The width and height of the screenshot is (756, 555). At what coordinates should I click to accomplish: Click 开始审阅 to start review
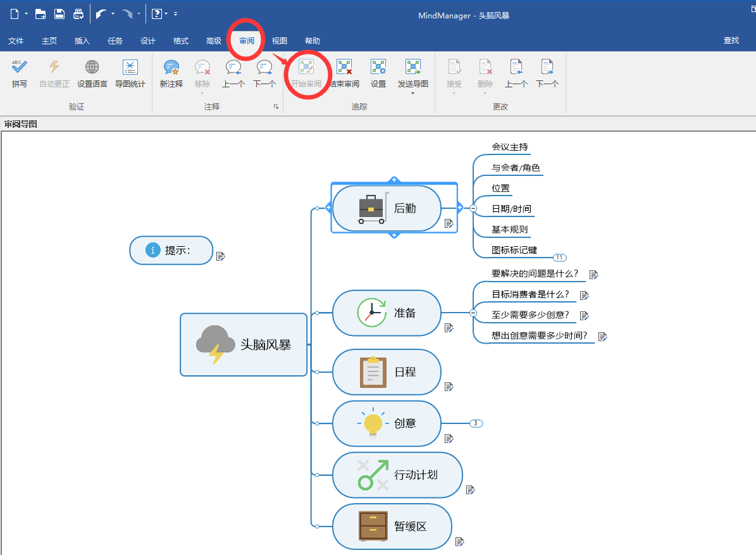tap(306, 73)
